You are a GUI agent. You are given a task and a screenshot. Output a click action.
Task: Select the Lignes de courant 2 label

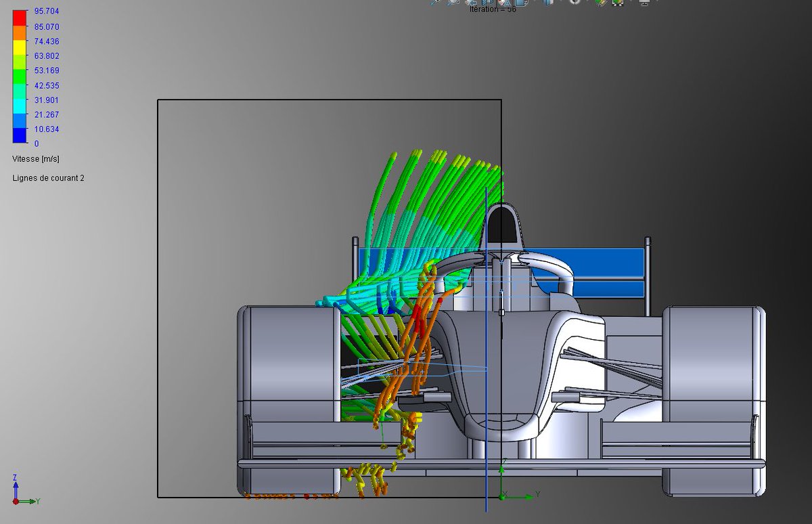48,178
